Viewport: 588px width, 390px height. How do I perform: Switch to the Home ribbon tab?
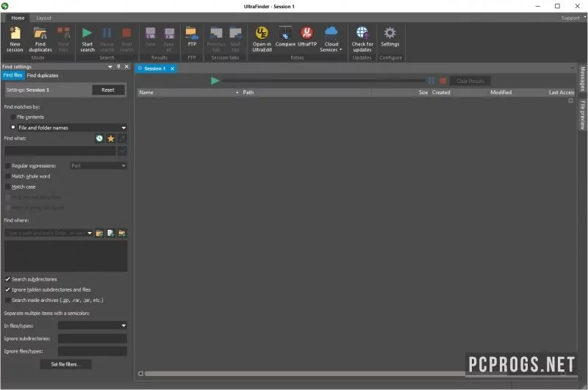(18, 18)
